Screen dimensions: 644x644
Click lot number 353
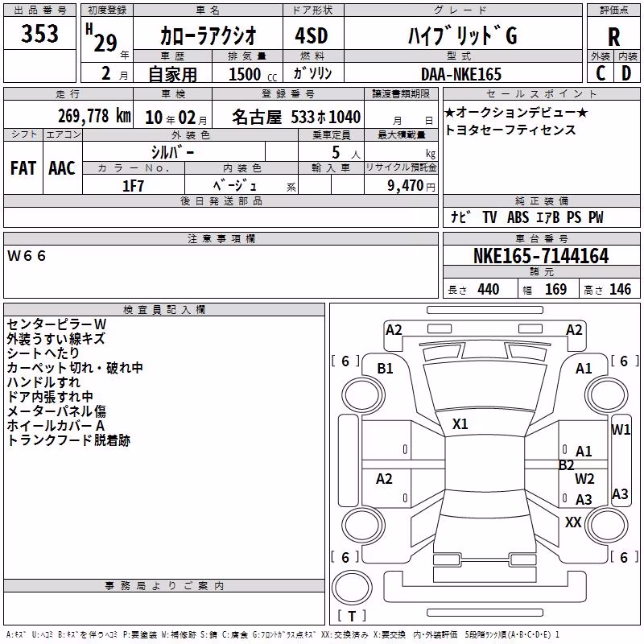point(39,34)
